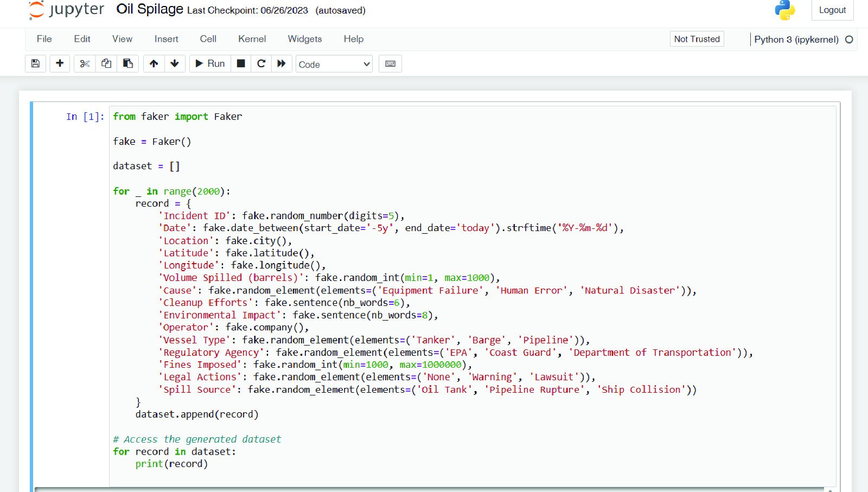Move selected cell down
Image resolution: width=868 pixels, height=492 pixels.
click(x=175, y=63)
